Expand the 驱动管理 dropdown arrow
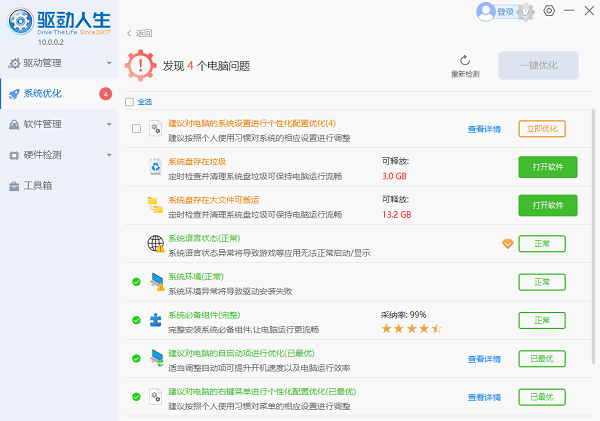 coord(109,63)
